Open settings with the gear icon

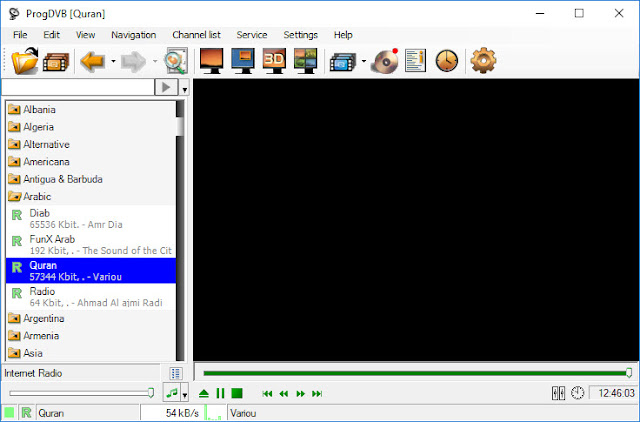(x=483, y=60)
